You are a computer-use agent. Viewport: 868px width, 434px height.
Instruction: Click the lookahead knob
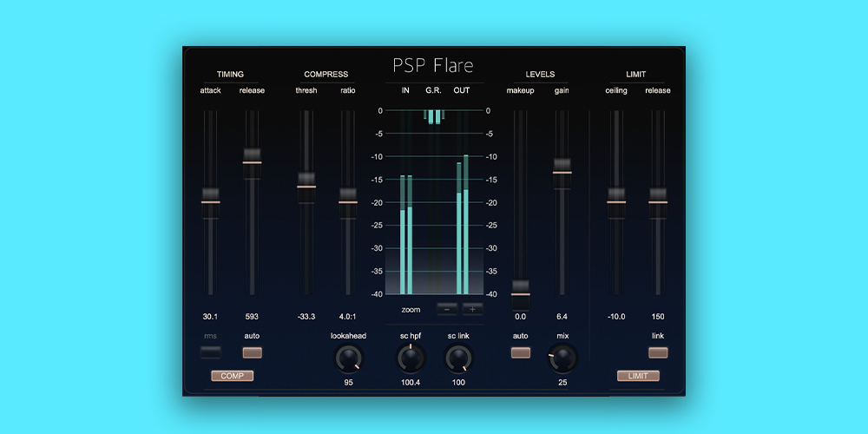[x=348, y=357]
